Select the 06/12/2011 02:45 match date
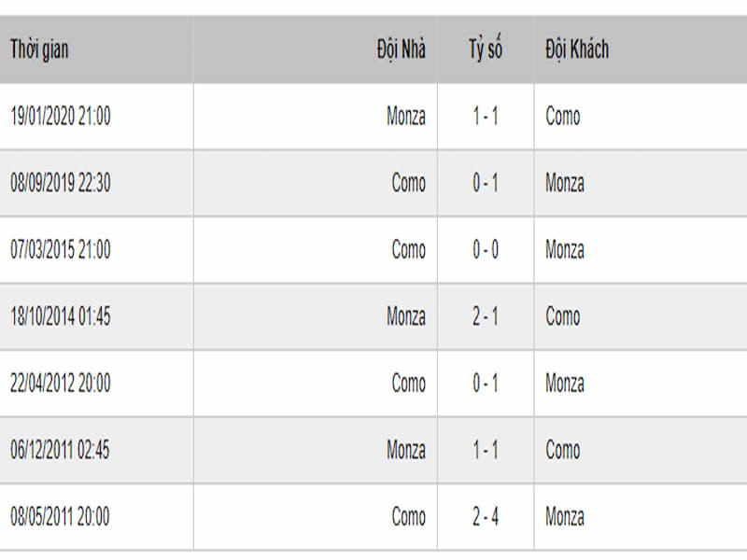 click(x=60, y=450)
